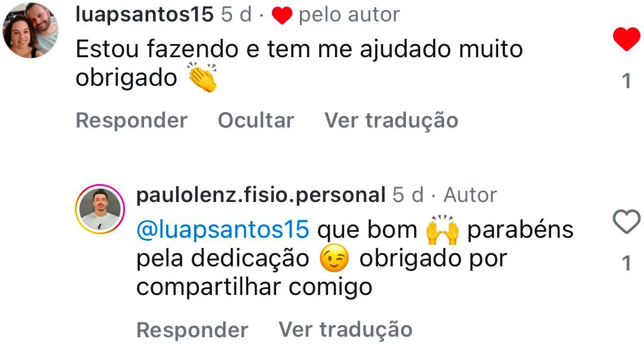Show translation of luapsantos15's comment
The height and width of the screenshot is (348, 644).
[391, 121]
